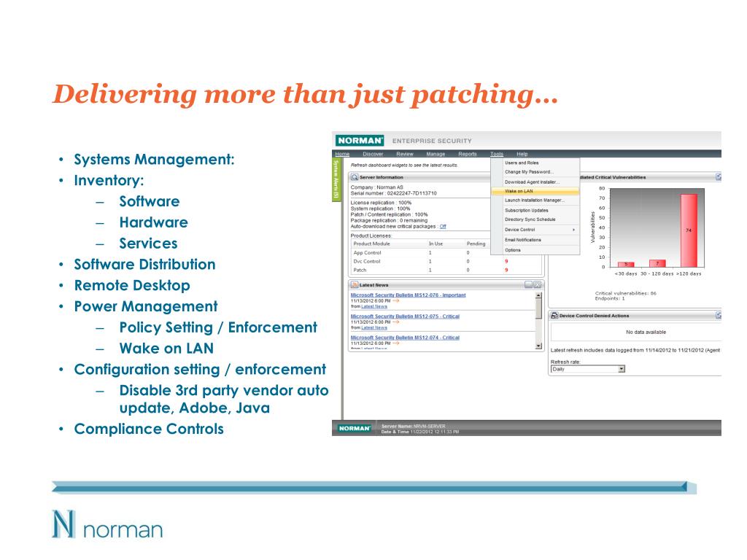Screen dimensions: 747x560
Task: Choose the highlighted Wake on LAN entry
Action: point(535,191)
